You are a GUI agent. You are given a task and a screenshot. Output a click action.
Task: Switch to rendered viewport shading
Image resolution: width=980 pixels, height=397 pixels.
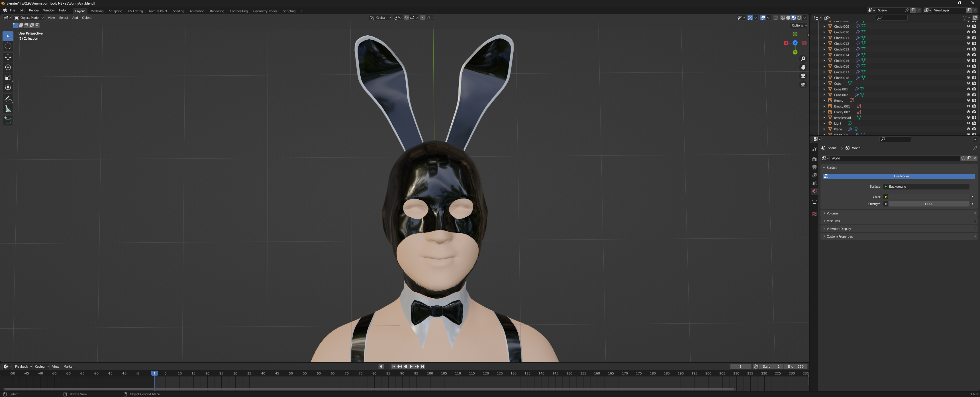799,18
